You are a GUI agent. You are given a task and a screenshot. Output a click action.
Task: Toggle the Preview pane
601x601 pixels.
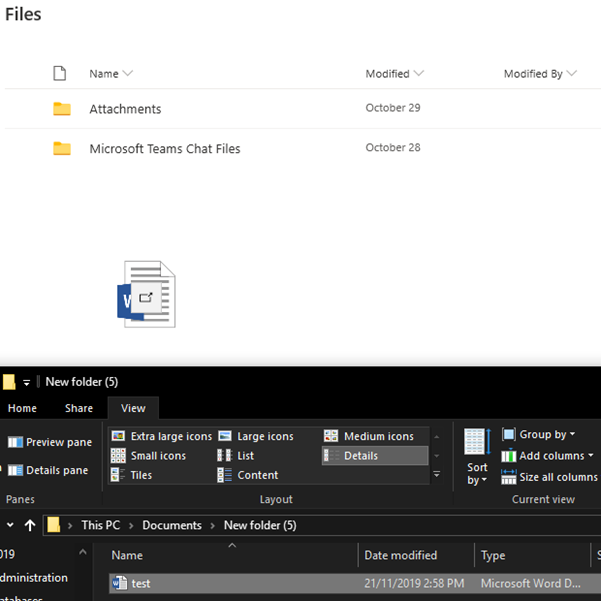50,442
